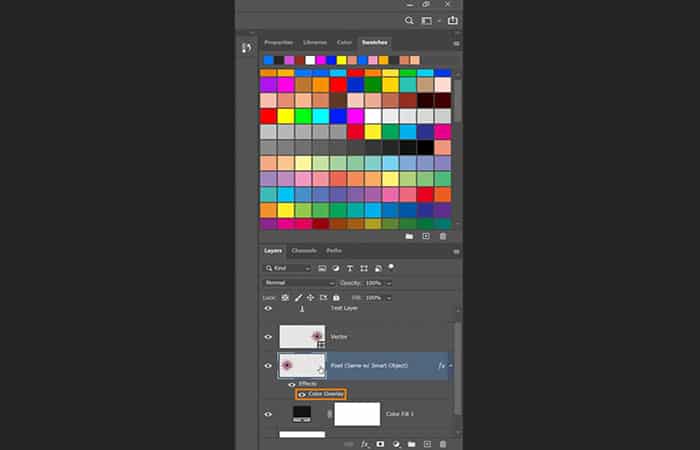
Task: Switch to the Channels tab
Action: (304, 251)
